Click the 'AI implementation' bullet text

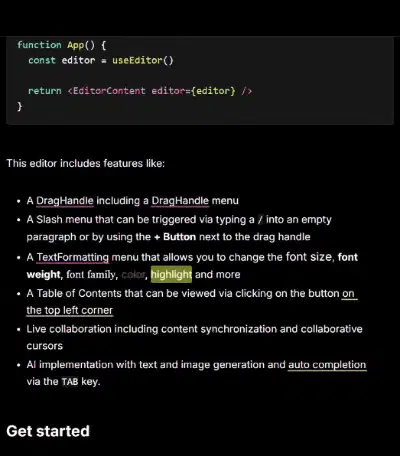pyautogui.click(x=196, y=373)
